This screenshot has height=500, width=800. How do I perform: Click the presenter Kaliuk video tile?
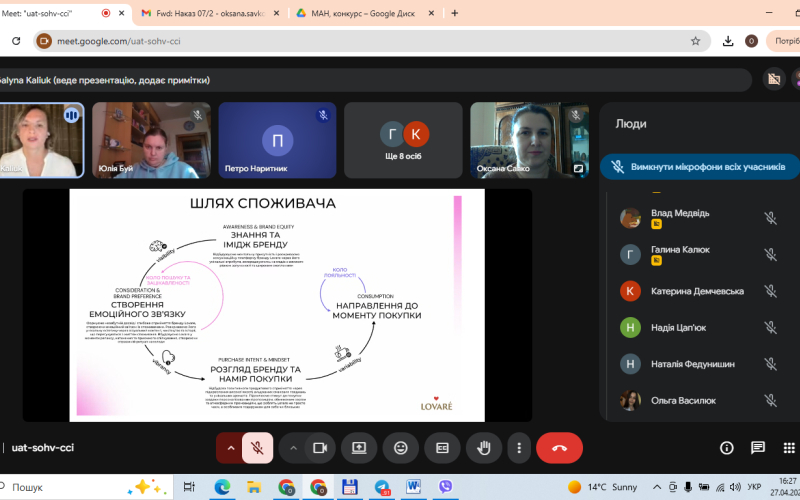41,140
